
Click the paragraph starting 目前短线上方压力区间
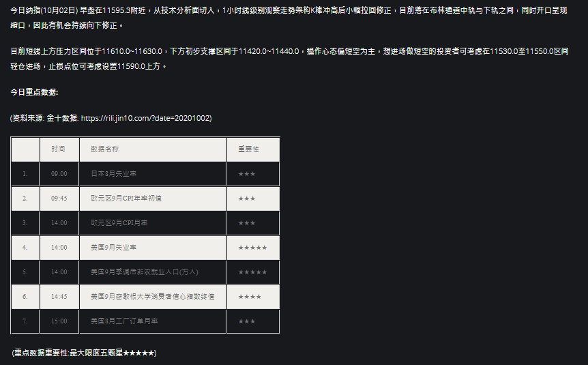coord(289,59)
